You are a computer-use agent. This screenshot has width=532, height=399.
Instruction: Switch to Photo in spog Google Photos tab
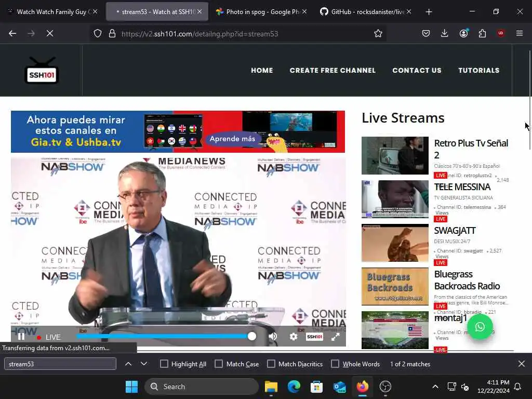261,11
